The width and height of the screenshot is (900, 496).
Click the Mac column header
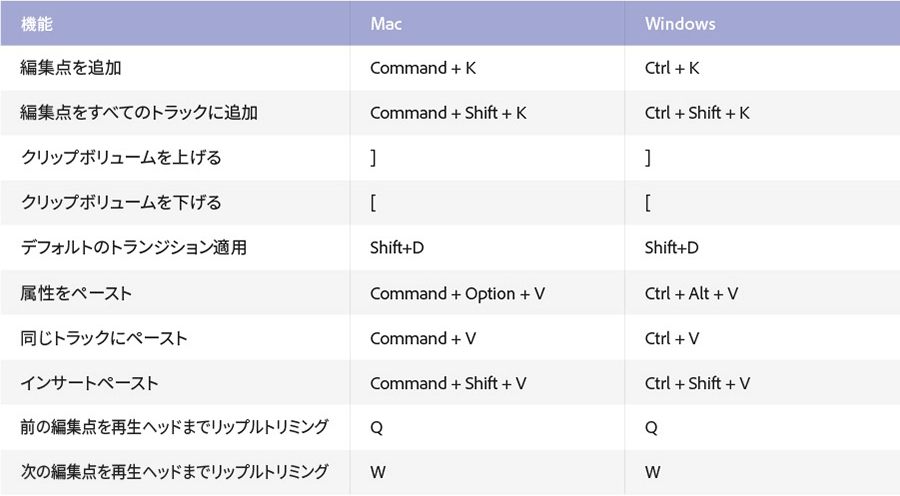(x=386, y=23)
